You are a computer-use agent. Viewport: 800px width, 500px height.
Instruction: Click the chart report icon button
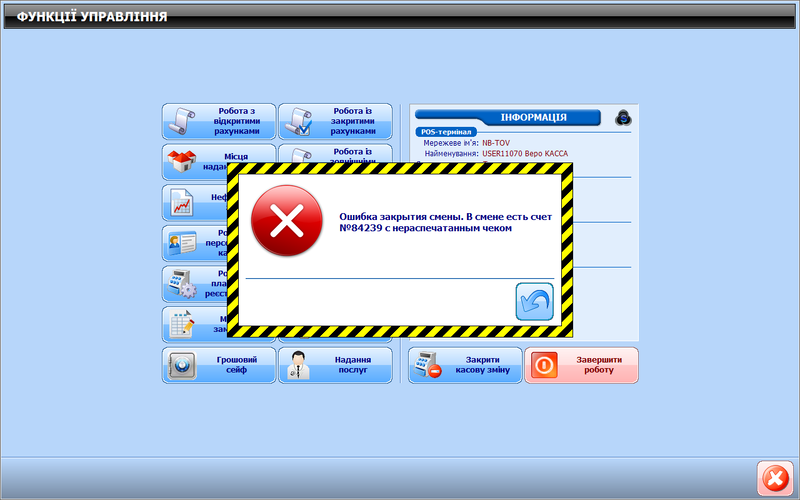pyautogui.click(x=182, y=203)
